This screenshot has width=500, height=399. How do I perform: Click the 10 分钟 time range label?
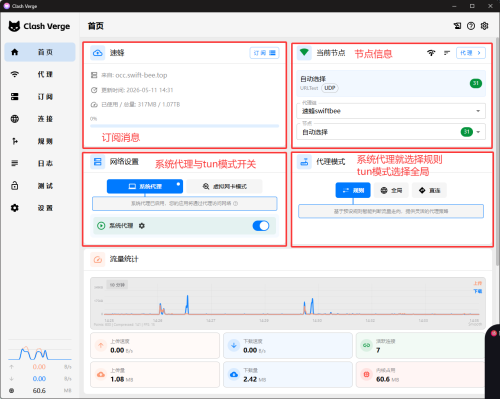[x=117, y=285]
